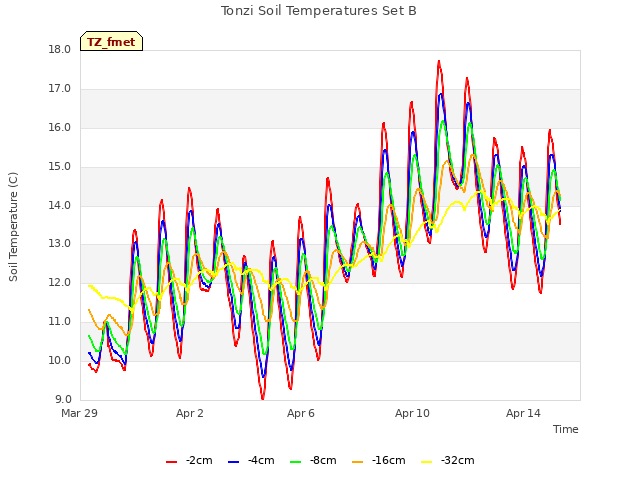Select the -16cm legend label
640x480 pixels.
click(389, 460)
